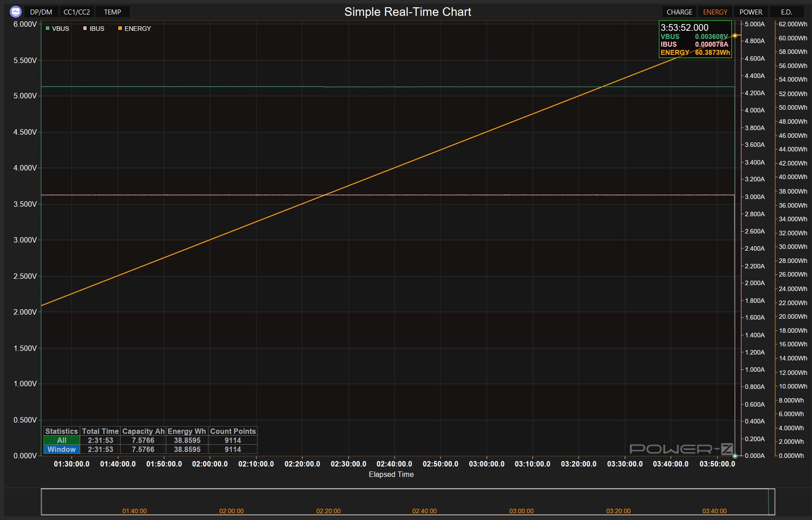812x520 pixels.
Task: Select the CHARGE display mode
Action: tap(679, 12)
